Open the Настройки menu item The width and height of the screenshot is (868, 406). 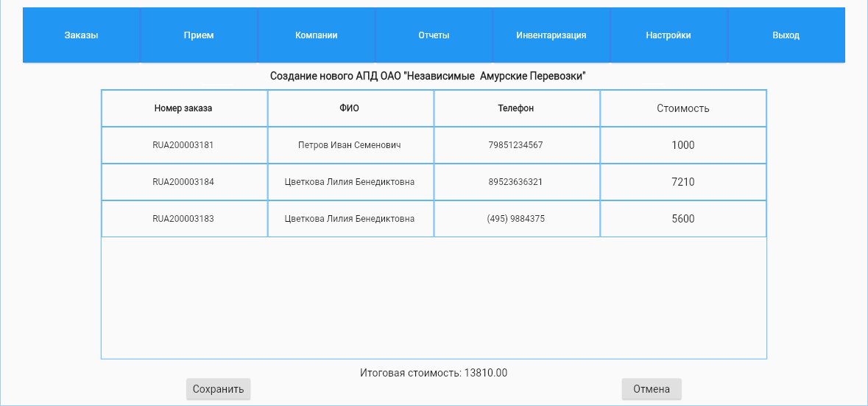tap(668, 35)
